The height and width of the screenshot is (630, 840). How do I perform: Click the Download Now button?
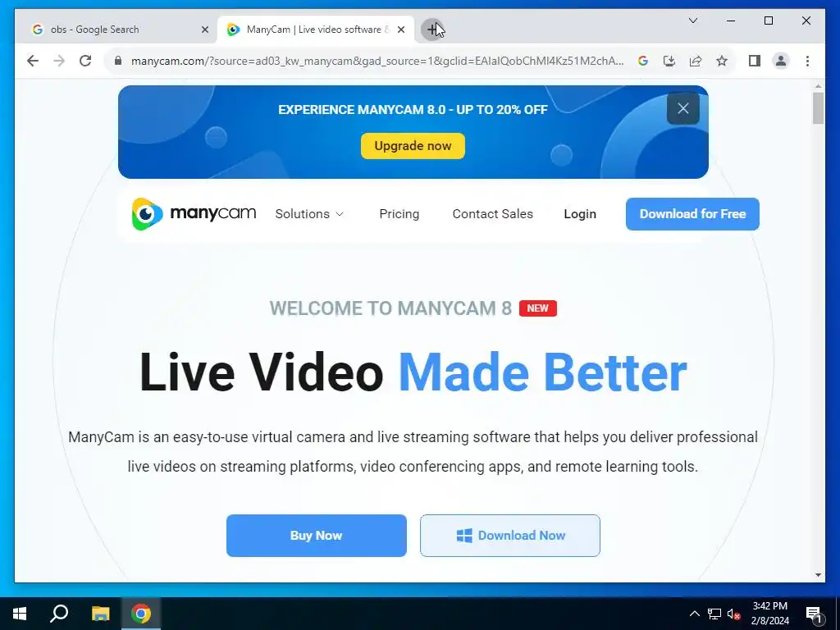click(510, 535)
